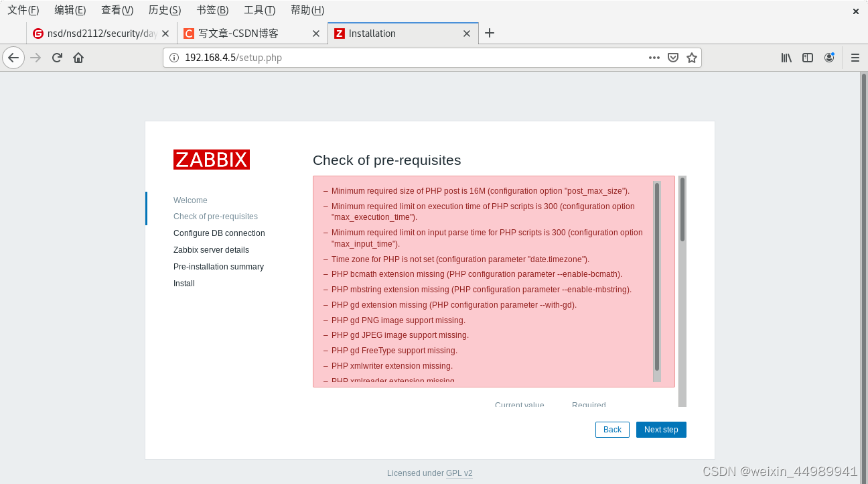Image resolution: width=868 pixels, height=484 pixels.
Task: Open the browser home page icon
Action: [78, 58]
